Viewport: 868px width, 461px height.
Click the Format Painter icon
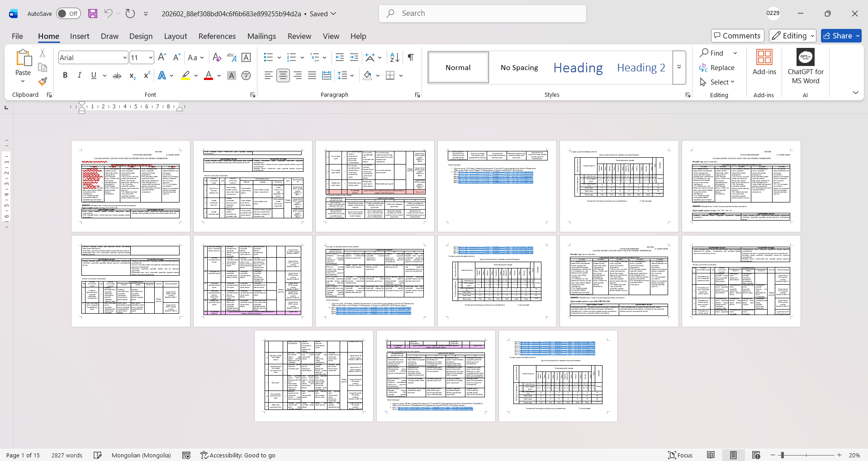[43, 82]
